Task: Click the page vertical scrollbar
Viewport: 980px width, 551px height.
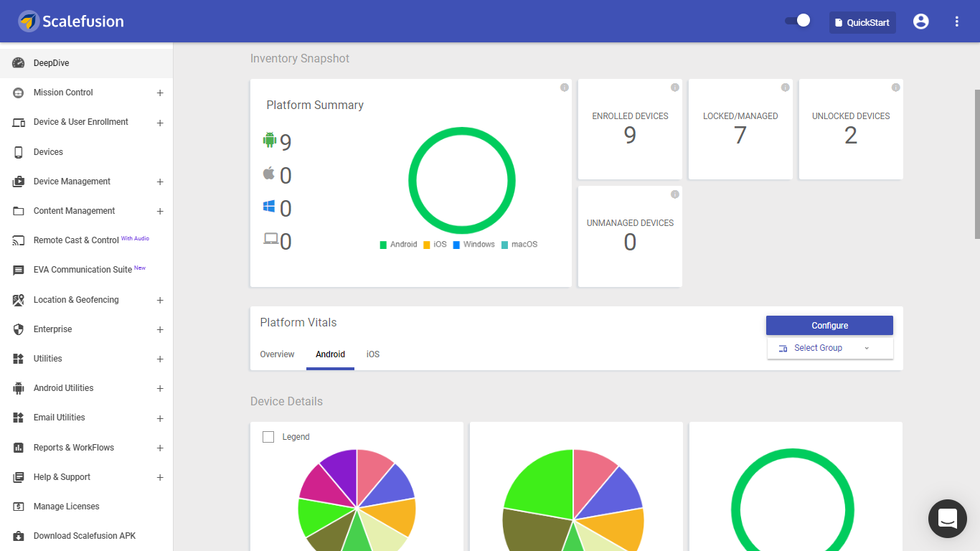Action: coord(976,164)
